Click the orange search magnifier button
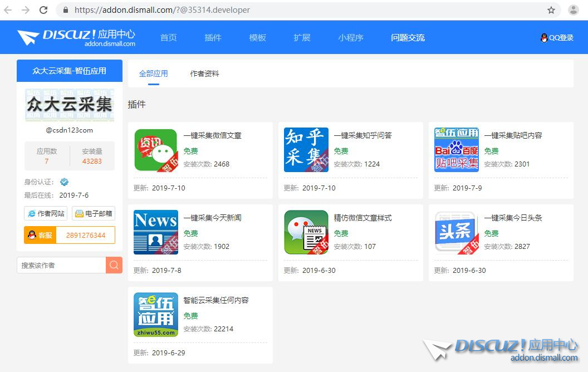Screen dimensions: 588x372 [114, 265]
